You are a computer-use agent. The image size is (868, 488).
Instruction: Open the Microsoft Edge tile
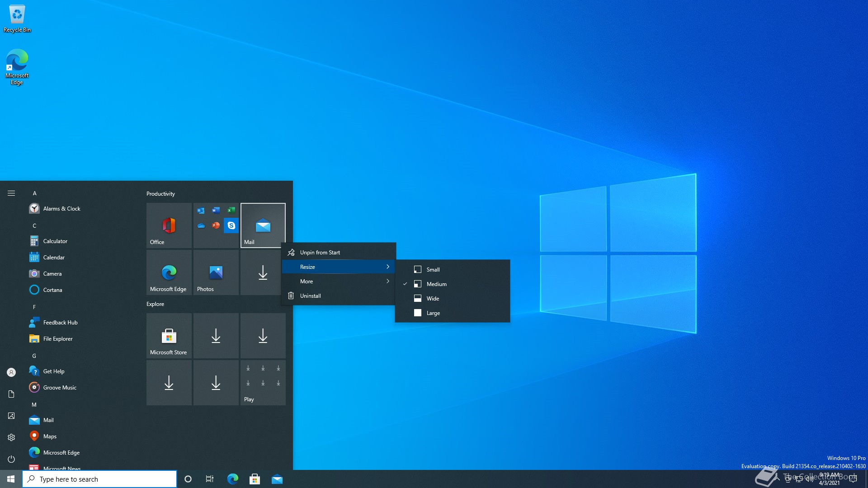(169, 272)
